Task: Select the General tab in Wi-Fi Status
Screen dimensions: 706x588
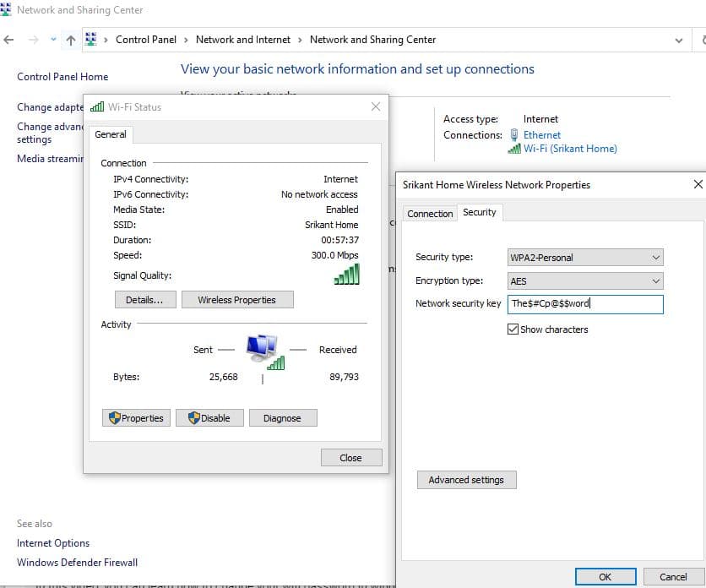Action: coord(111,134)
